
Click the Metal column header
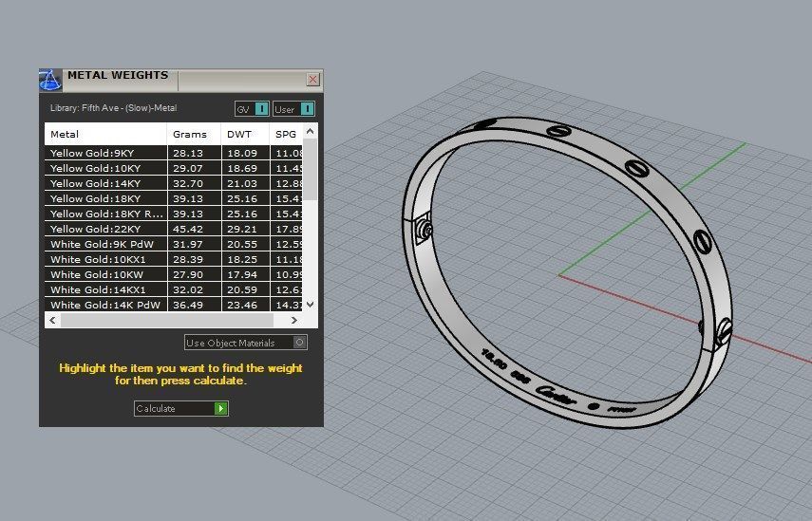tap(105, 134)
